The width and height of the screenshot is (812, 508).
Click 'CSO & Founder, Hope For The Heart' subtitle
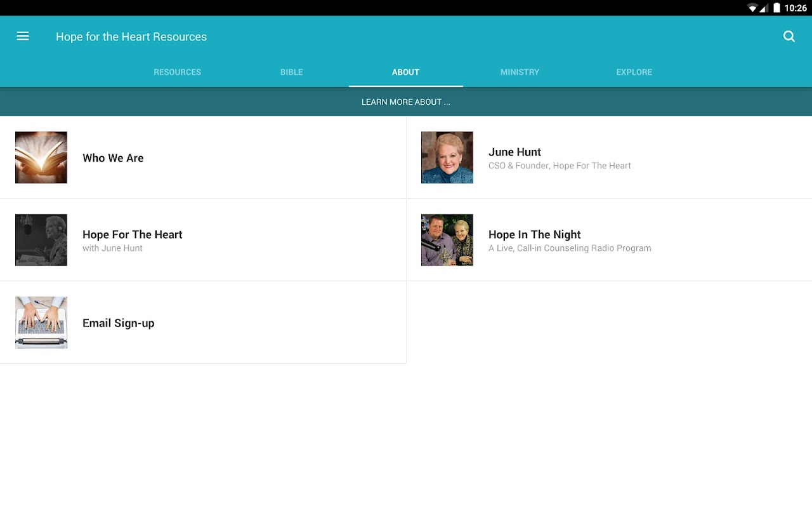(x=560, y=166)
